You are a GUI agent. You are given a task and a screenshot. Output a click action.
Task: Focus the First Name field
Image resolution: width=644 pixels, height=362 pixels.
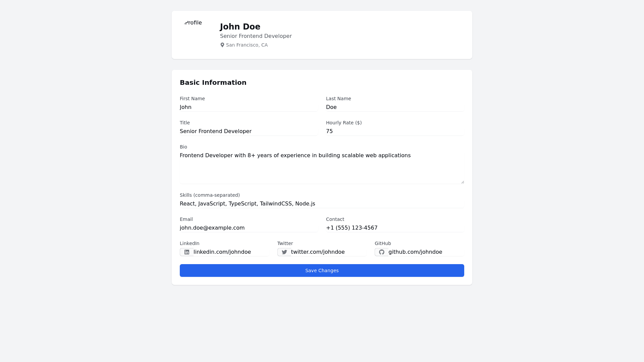pos(248,107)
